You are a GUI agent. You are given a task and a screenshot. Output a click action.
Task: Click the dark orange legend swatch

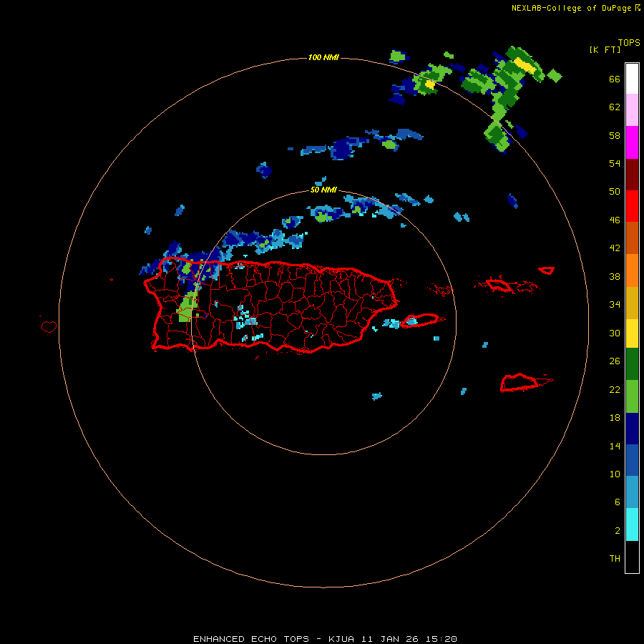[632, 238]
